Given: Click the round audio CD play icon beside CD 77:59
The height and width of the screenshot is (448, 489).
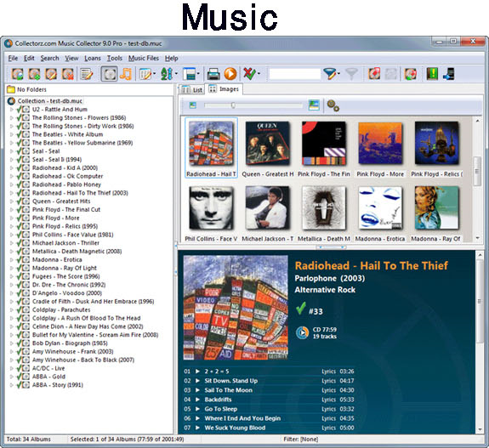Looking at the screenshot, I should pos(302,332).
